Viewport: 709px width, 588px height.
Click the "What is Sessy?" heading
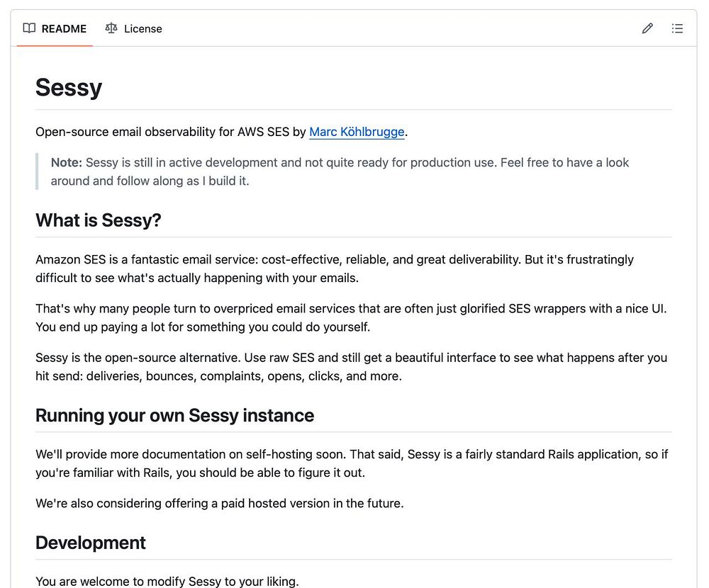(99, 220)
